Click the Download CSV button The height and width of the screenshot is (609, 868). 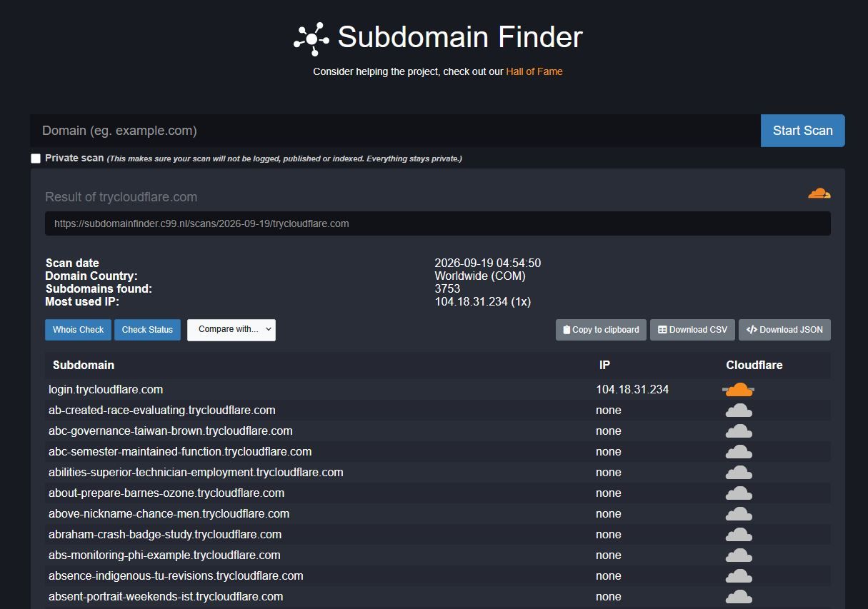(x=692, y=330)
